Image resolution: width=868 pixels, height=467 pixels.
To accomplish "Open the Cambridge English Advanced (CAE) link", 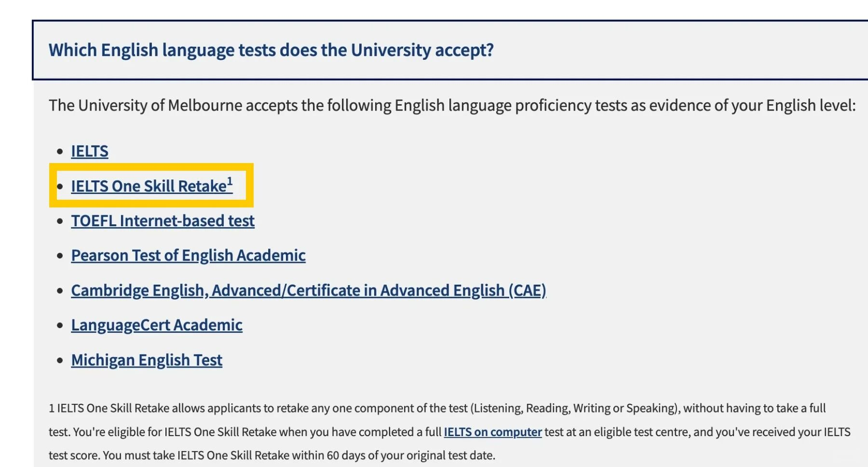I will tap(309, 290).
